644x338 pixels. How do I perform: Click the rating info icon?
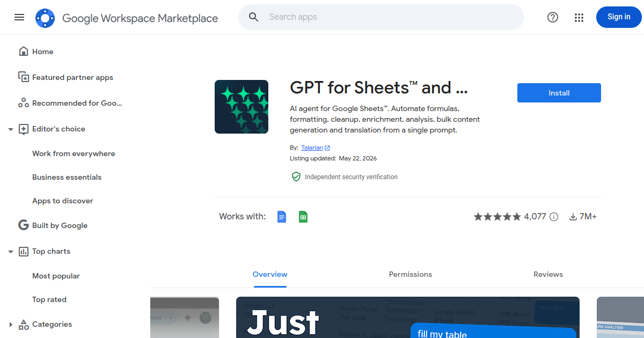pos(554,217)
